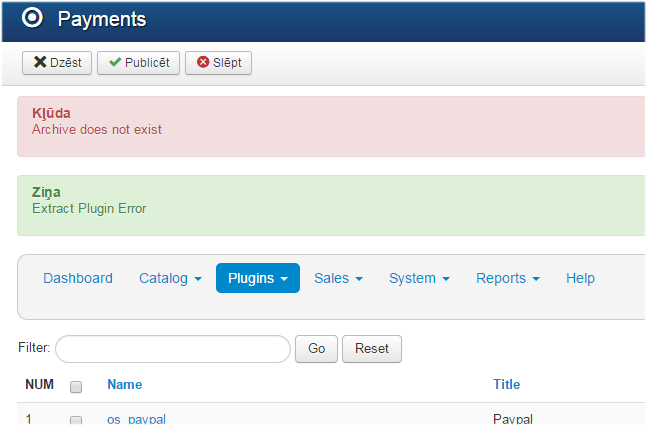Expand the Reports dropdown arrow
Viewport: 647px width, 426px height.
click(x=536, y=279)
